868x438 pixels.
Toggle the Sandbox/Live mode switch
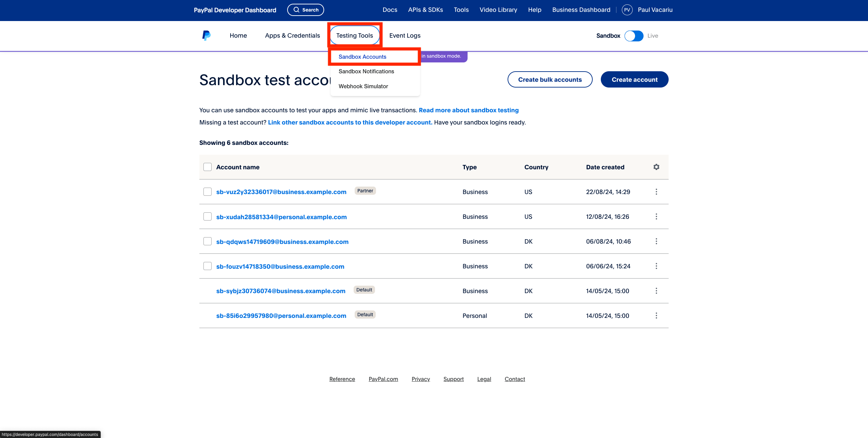634,36
